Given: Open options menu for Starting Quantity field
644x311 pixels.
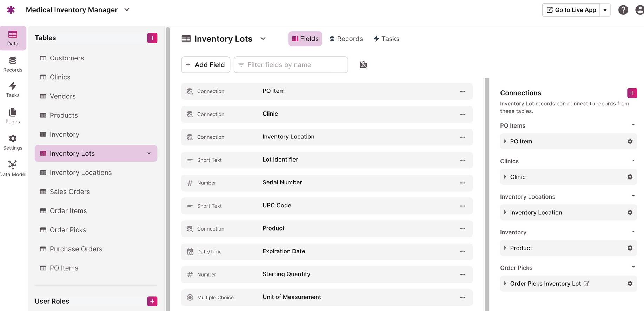Looking at the screenshot, I should coord(463,274).
